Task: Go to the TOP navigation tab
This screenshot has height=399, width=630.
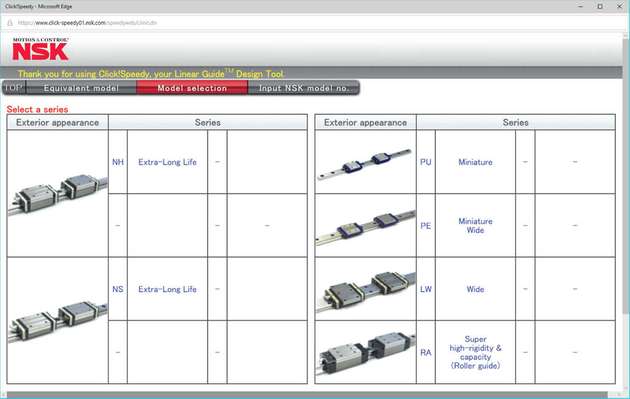Action: (x=14, y=88)
